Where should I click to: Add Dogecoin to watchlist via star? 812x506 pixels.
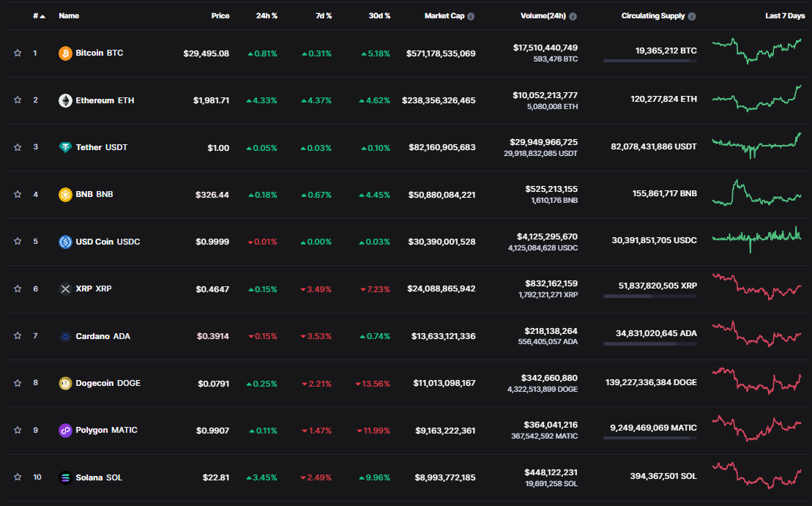tap(18, 383)
